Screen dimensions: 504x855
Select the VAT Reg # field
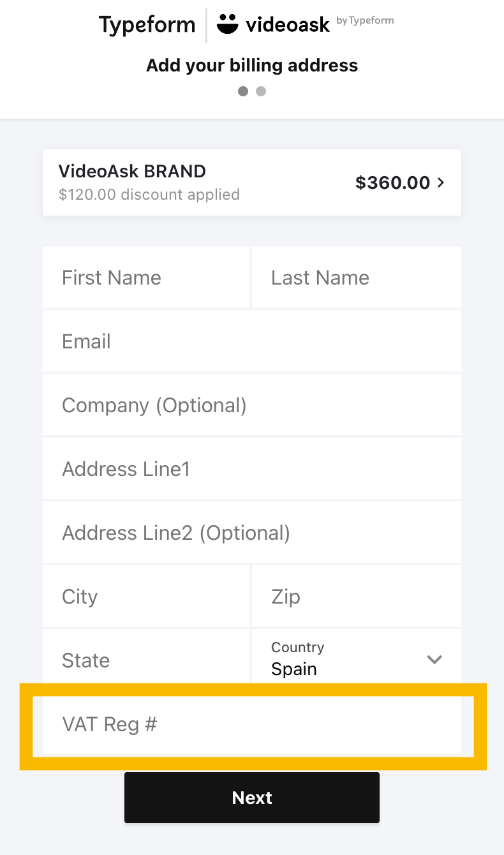tap(252, 725)
